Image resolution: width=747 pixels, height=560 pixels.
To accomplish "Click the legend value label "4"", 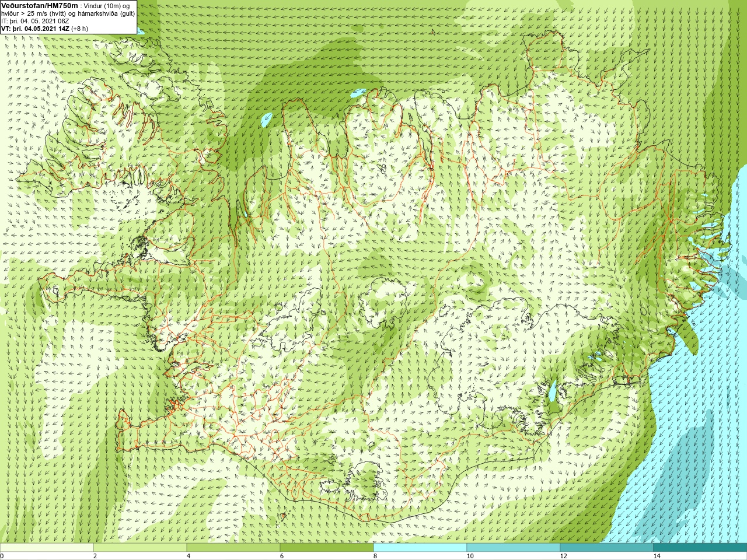I will [189, 556].
